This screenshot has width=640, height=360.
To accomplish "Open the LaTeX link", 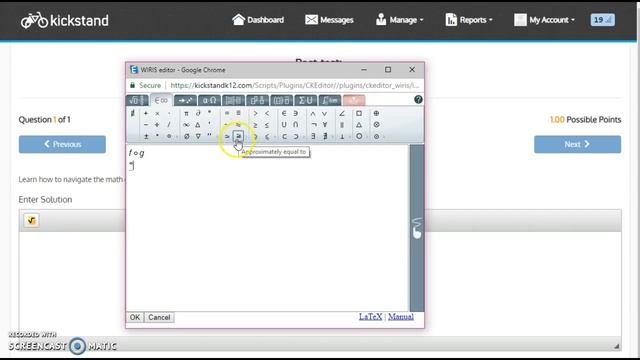I will pyautogui.click(x=371, y=316).
